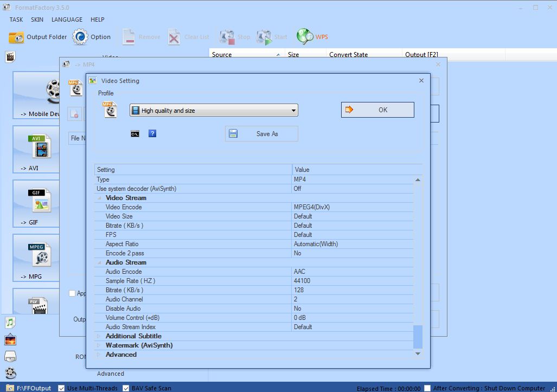The width and height of the screenshot is (557, 392).
Task: Click the Start icon in main toolbar
Action: click(264, 37)
